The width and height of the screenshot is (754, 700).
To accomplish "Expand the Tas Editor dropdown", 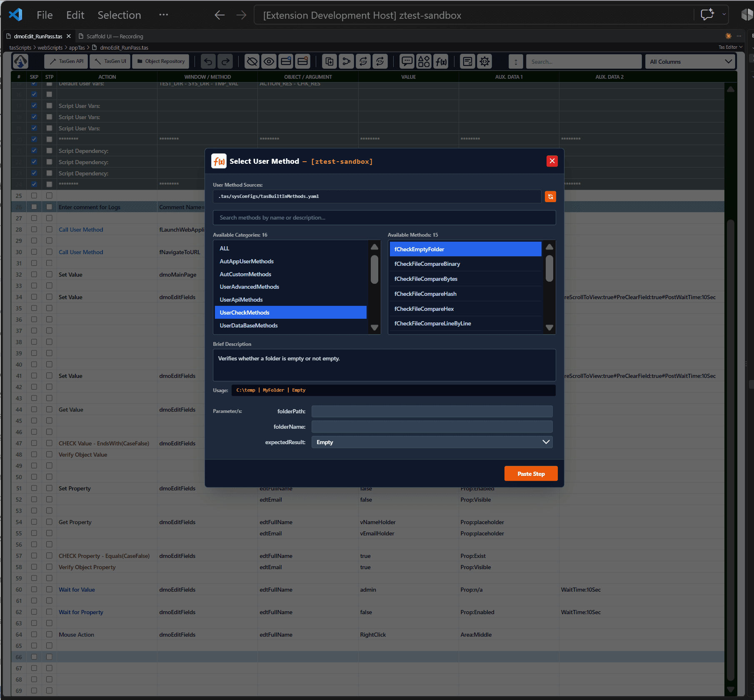I will 730,47.
